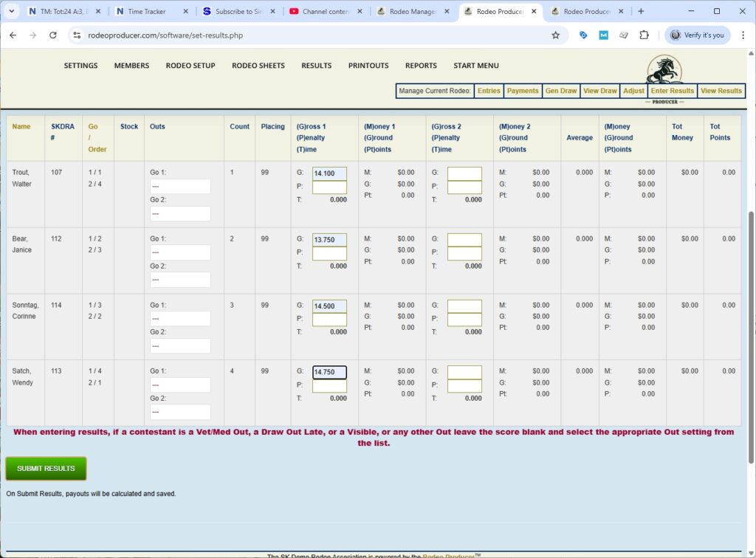Viewport: 756px width, 558px height.
Task: Open the Gen Draw toolbar link
Action: pos(561,91)
